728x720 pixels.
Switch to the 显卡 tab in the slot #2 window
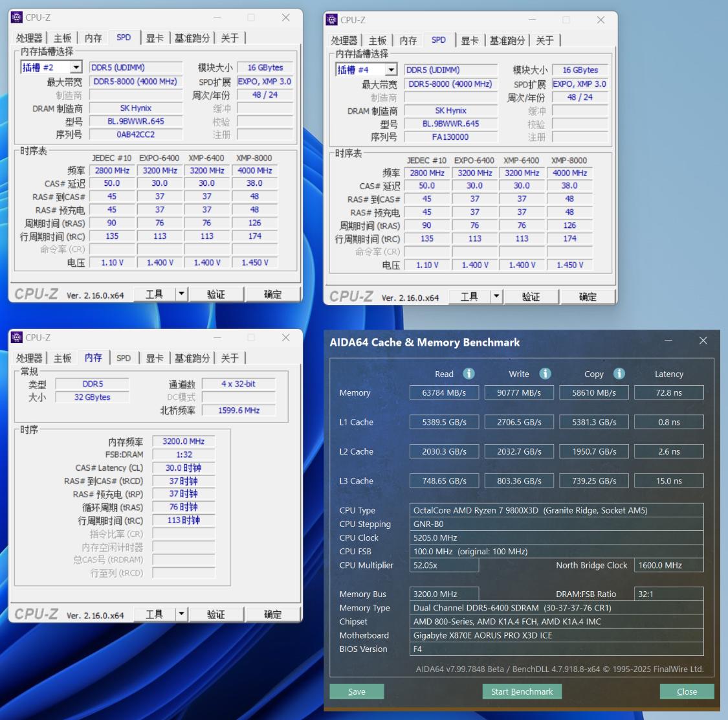[155, 38]
